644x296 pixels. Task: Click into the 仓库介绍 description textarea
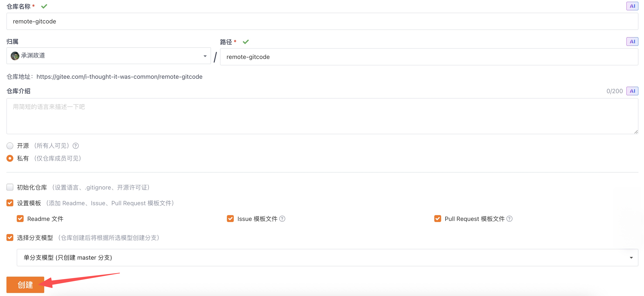[x=322, y=116]
